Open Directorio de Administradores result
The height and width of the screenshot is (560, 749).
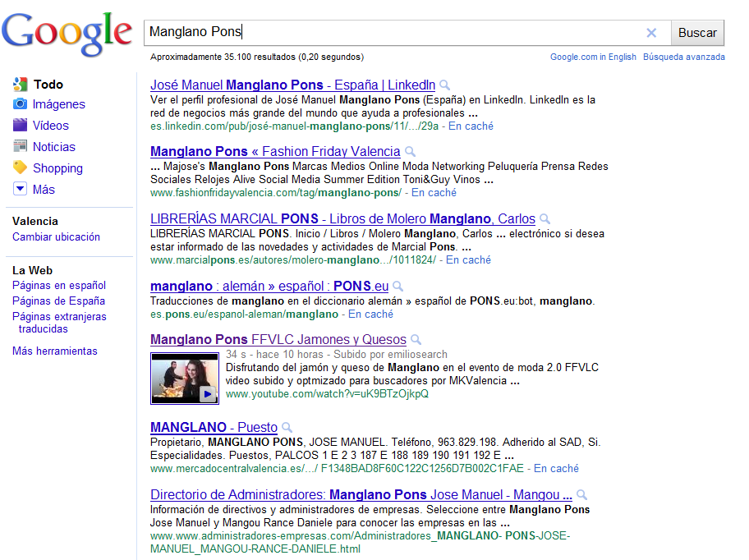click(361, 494)
